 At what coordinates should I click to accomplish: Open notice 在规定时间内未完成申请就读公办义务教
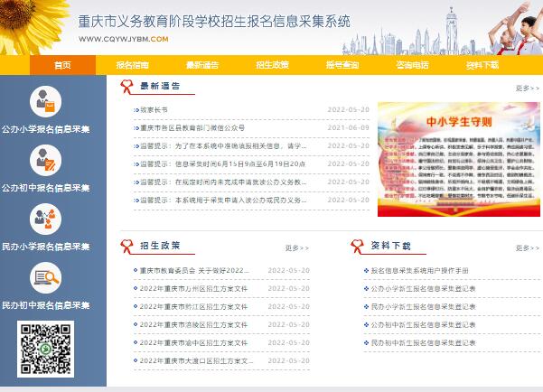click(x=223, y=182)
